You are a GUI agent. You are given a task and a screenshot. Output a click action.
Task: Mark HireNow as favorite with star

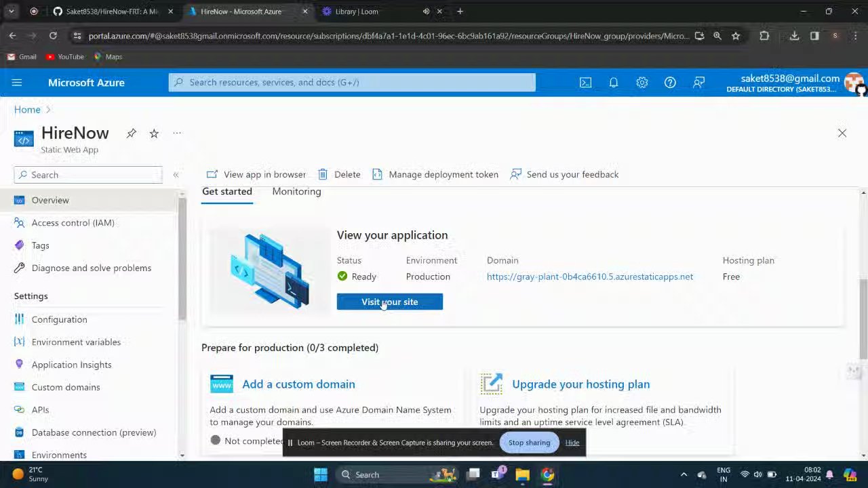pos(154,134)
